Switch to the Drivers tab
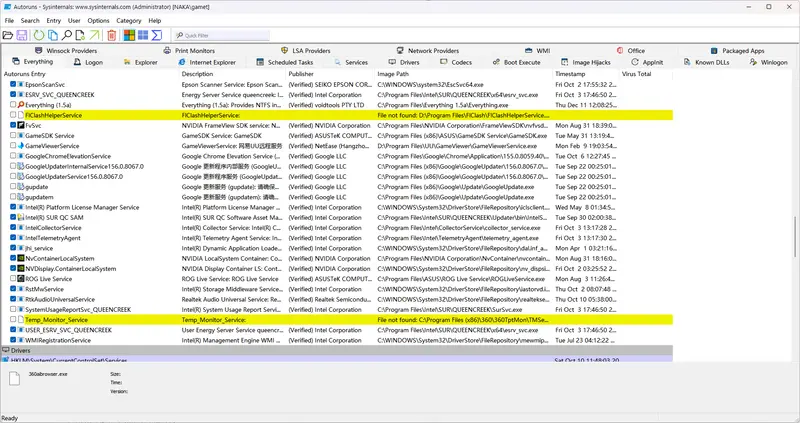The image size is (800, 423). click(x=404, y=62)
